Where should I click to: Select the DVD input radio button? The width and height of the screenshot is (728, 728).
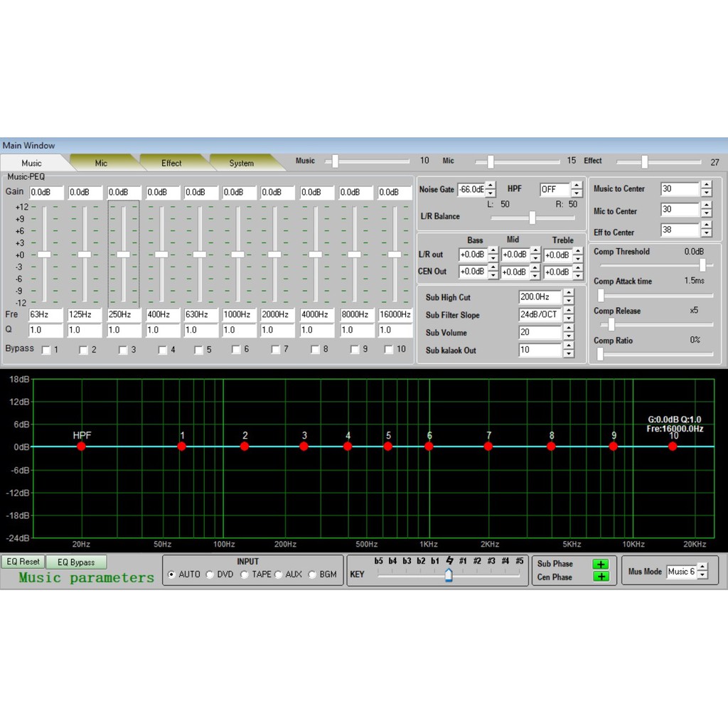click(210, 574)
